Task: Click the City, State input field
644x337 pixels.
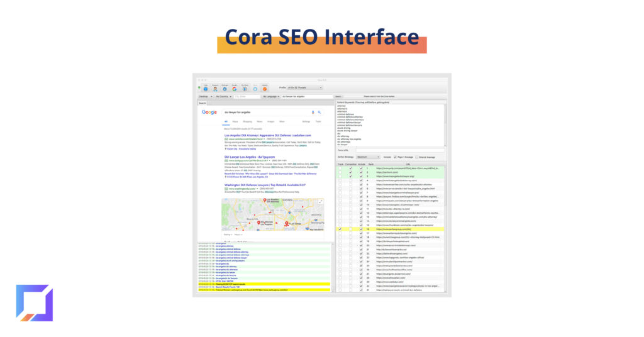Action: [247, 96]
